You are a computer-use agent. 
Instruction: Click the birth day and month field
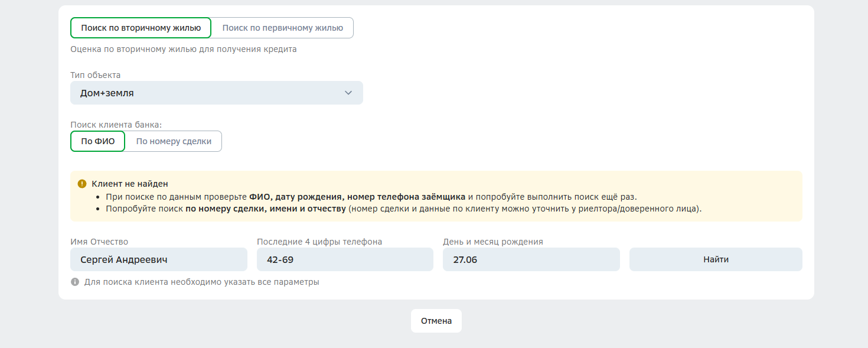[x=531, y=259]
